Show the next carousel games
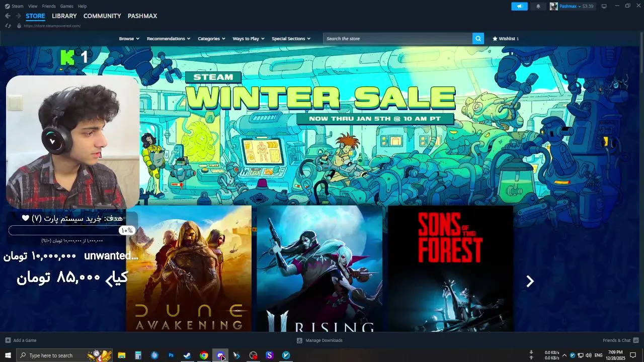The image size is (644, 362). pyautogui.click(x=530, y=282)
